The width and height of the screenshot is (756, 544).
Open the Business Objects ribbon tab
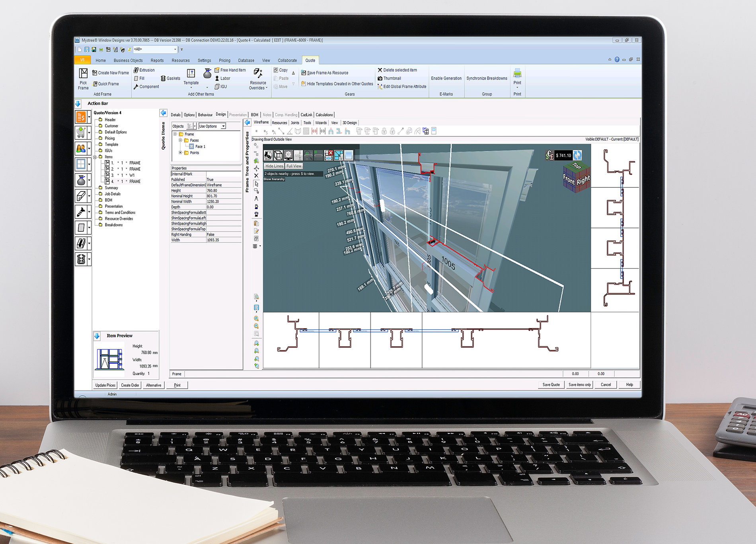click(128, 60)
